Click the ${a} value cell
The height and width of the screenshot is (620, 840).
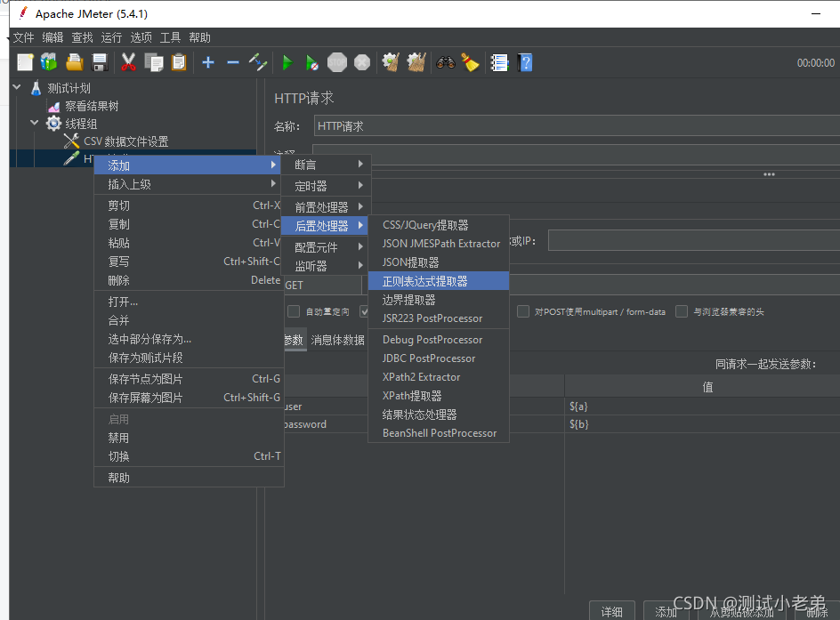[x=702, y=407]
